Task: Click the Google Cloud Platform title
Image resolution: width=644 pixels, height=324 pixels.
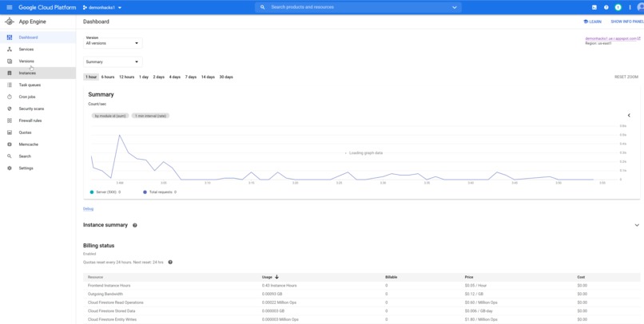Action: pos(47,7)
